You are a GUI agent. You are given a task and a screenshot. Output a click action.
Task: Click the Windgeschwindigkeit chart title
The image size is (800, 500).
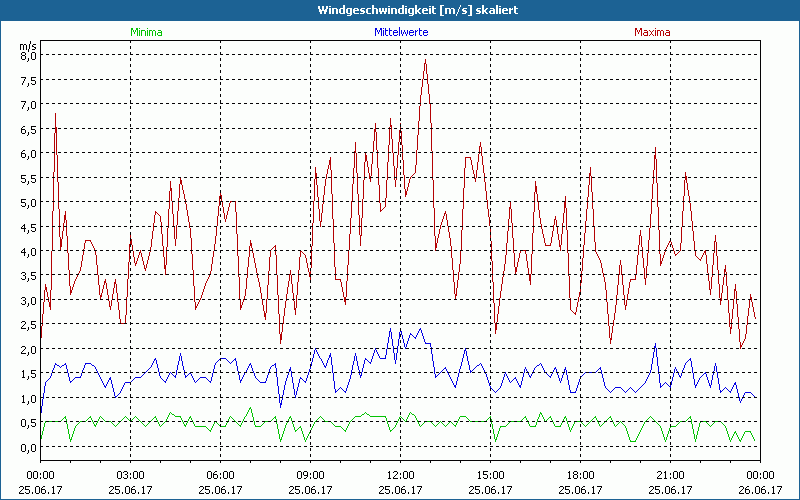tap(400, 10)
